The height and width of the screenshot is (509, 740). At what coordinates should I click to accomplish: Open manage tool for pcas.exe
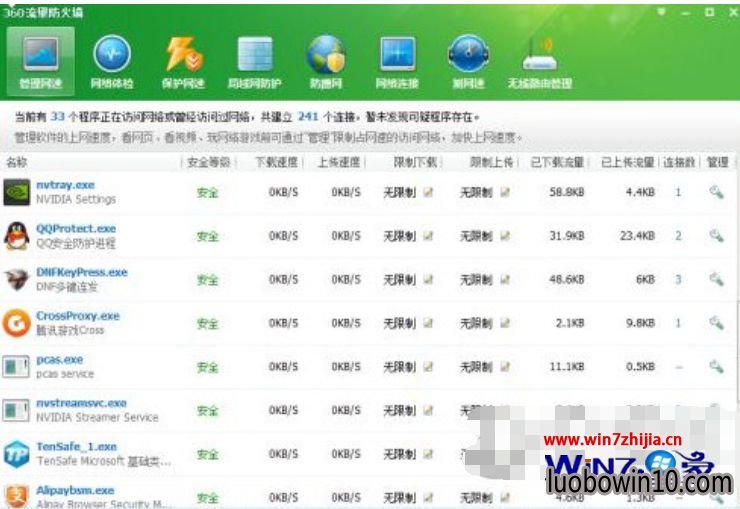pos(716,367)
